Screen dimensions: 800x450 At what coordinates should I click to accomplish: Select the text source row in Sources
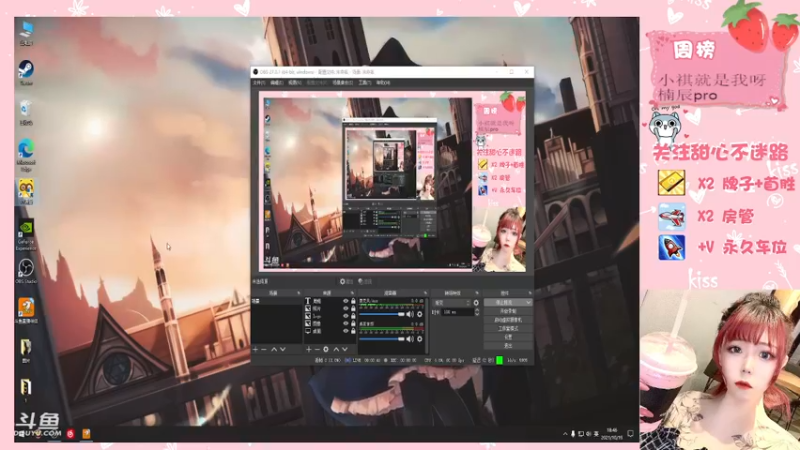[x=330, y=301]
